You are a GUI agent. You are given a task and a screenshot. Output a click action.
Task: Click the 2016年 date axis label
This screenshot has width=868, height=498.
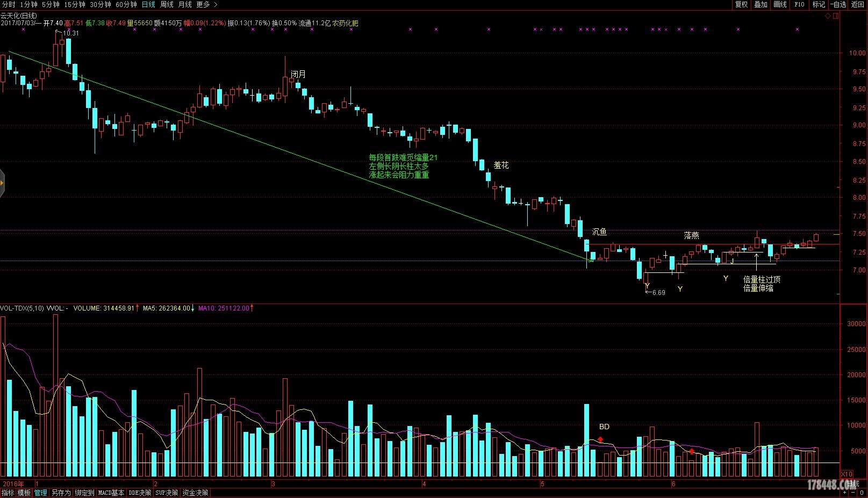(13, 484)
